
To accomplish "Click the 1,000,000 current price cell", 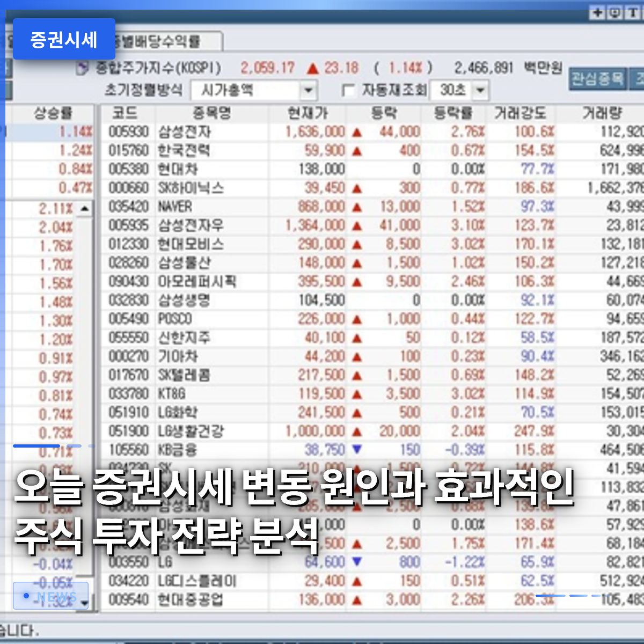I will coord(315,431).
